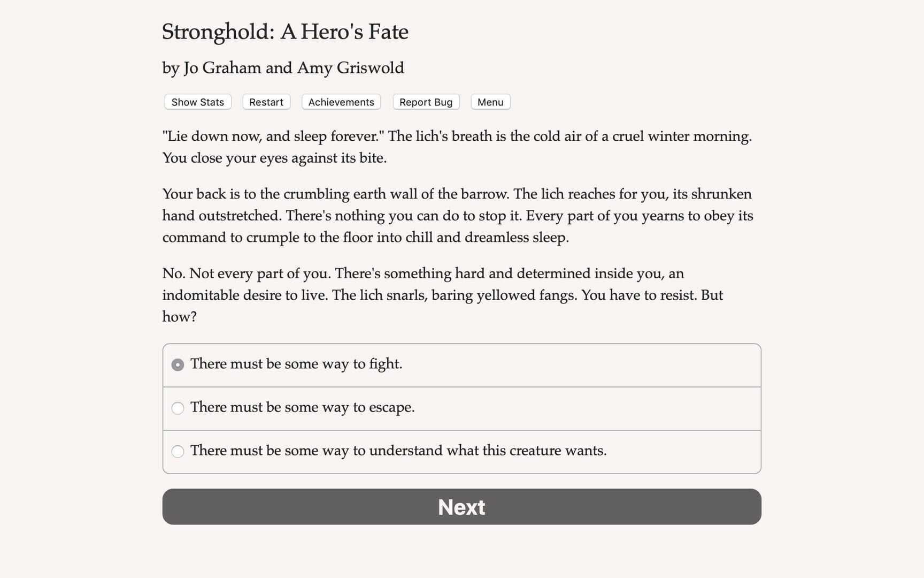
Task: Restart the story from the beginning
Action: click(x=266, y=102)
